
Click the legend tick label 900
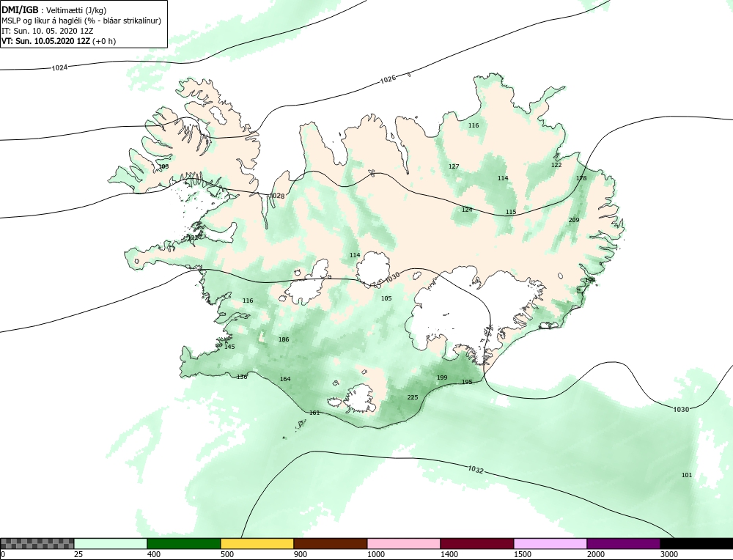pyautogui.click(x=301, y=555)
